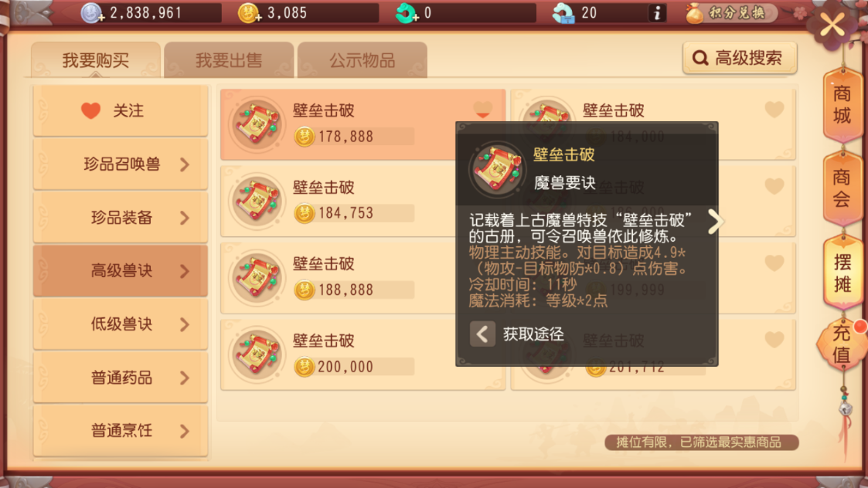Click the info "i" icon
This screenshot has height=488, width=868.
[x=656, y=12]
